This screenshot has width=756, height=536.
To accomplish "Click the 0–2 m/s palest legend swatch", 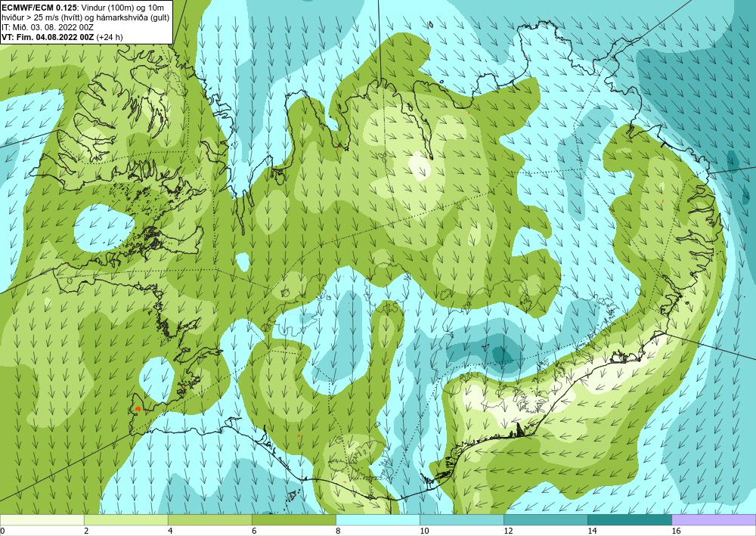I will 42,520.
